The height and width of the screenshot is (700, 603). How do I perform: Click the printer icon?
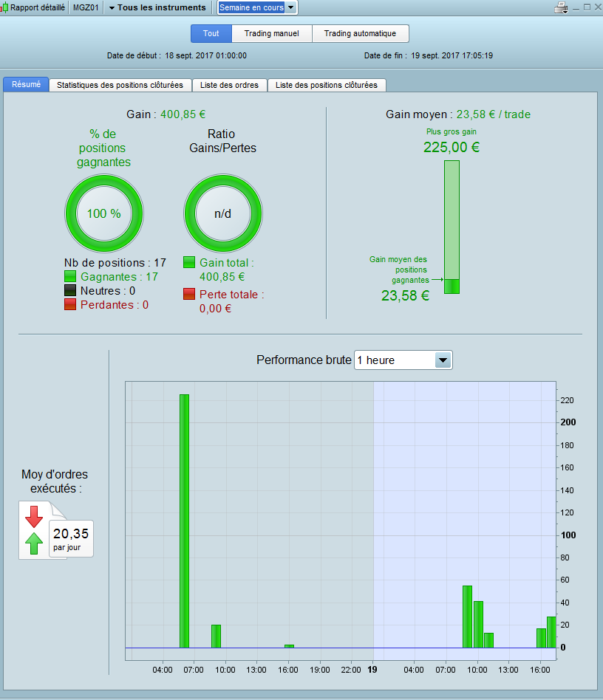coord(561,7)
